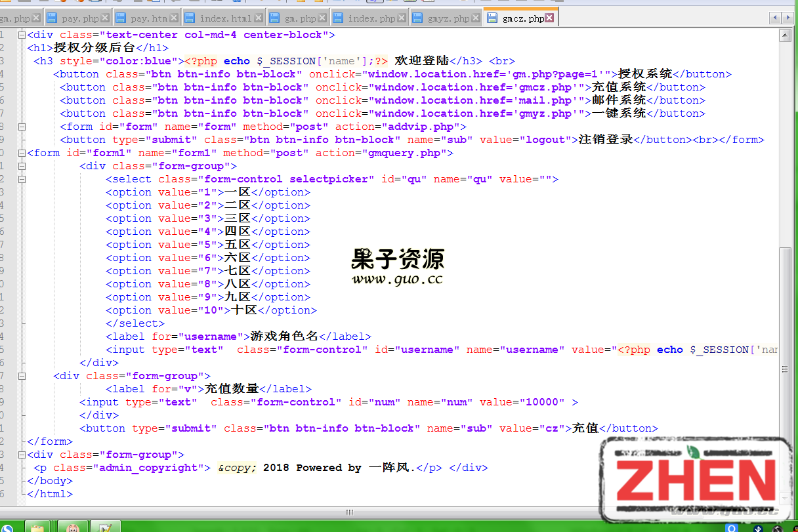Click the left tab-scroll arrow button
Screen dimensions: 798x532
pyautogui.click(x=776, y=18)
